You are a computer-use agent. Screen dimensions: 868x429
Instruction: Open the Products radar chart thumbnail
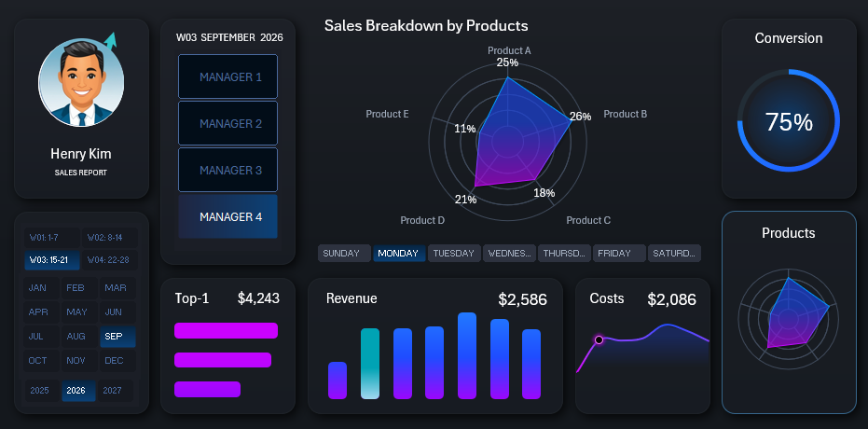(788, 319)
